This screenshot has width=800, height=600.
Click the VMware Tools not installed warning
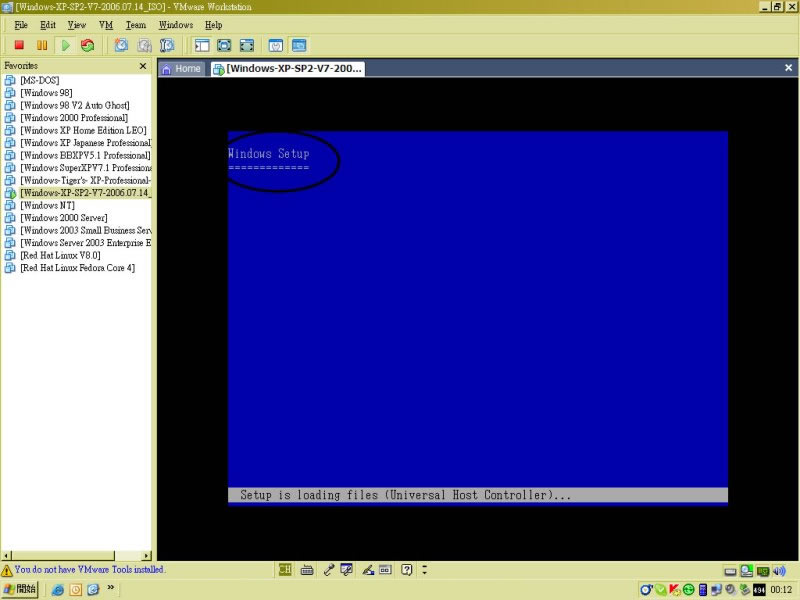(x=90, y=569)
